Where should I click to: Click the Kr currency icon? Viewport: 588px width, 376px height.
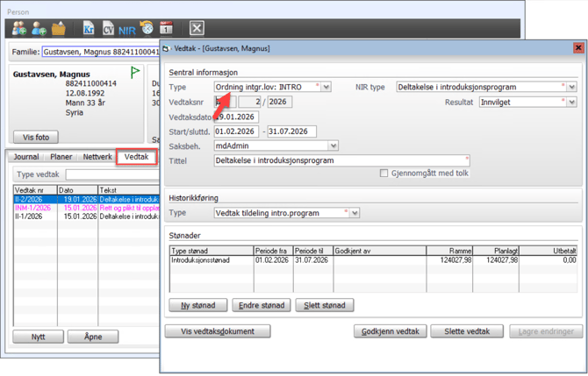pos(88,29)
